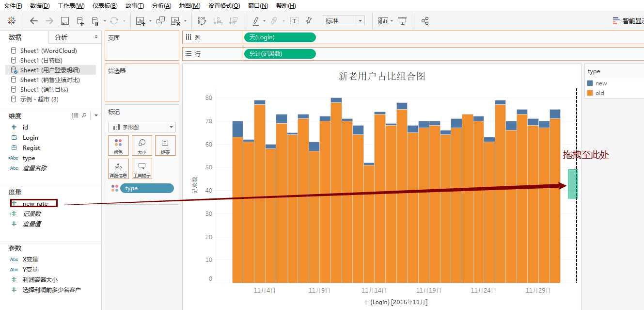Click the 标签 label mark card
Viewport: 644px width, 310px height.
[x=165, y=146]
